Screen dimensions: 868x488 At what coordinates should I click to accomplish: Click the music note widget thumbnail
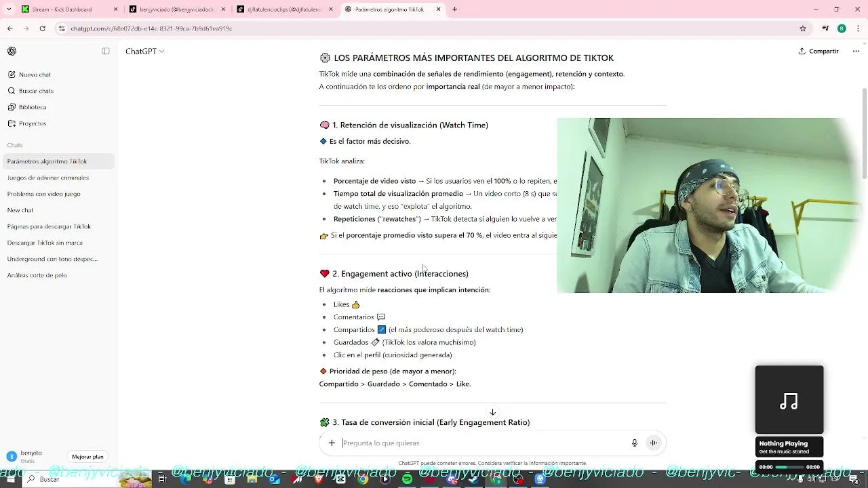point(789,400)
